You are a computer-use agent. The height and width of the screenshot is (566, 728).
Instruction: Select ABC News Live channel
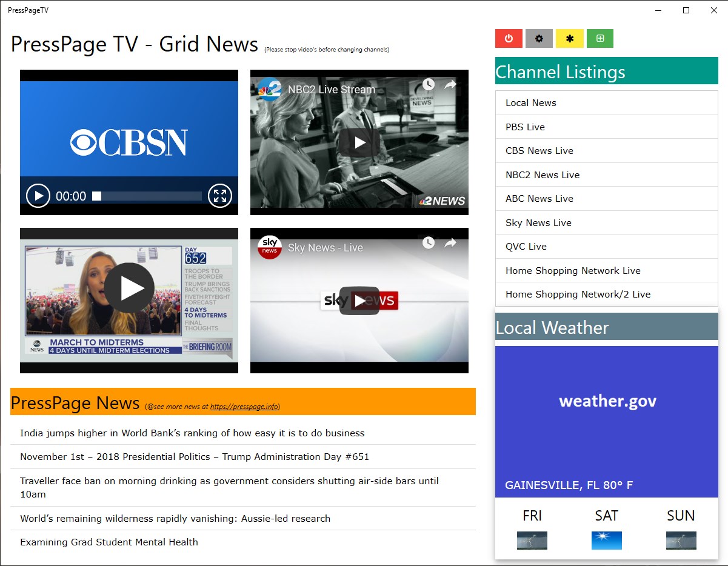(x=607, y=199)
